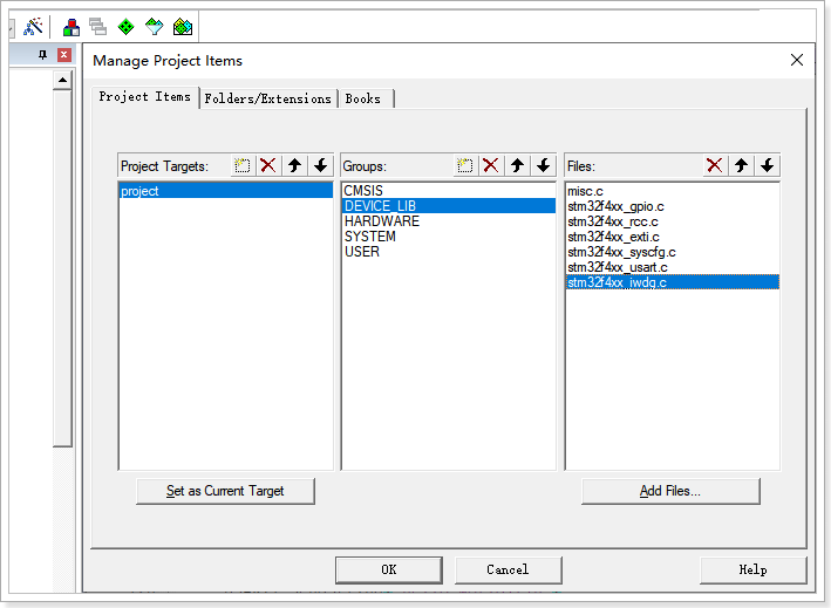Click Set as Current Target button

225,491
